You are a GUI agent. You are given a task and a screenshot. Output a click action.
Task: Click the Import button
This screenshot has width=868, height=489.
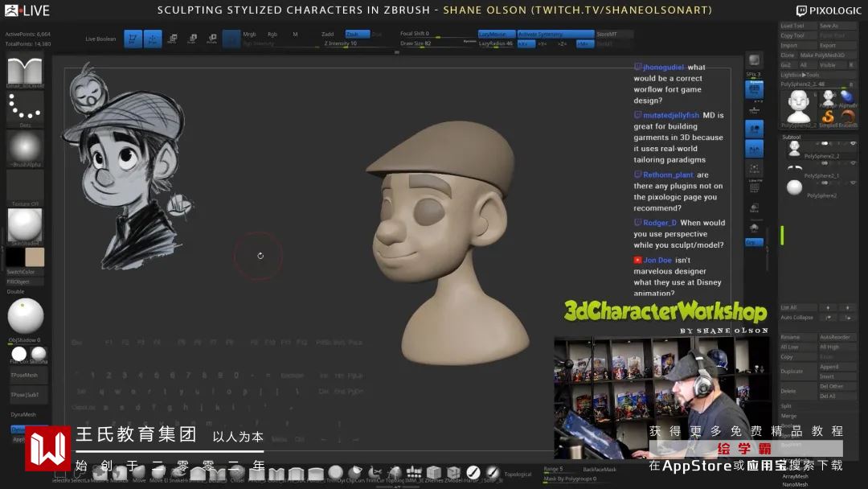pos(798,45)
